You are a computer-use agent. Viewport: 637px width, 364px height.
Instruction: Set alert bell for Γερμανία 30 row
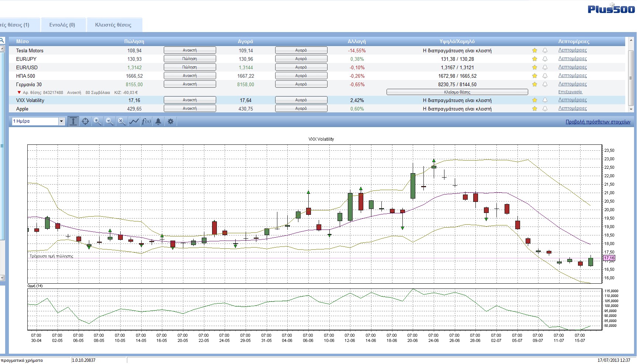tap(545, 84)
